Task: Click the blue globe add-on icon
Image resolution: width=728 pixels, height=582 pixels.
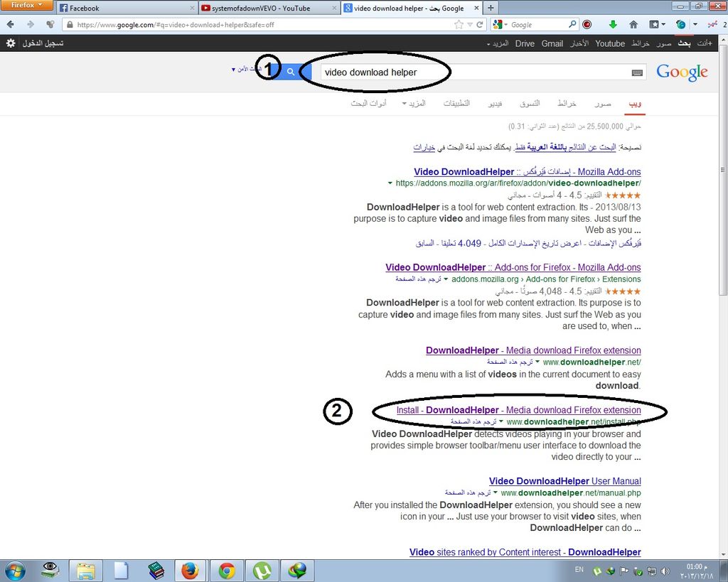Action: click(x=680, y=25)
